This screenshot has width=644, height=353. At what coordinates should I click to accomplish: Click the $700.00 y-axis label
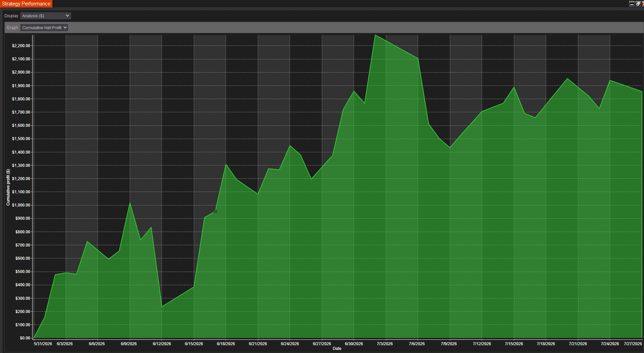coord(23,245)
